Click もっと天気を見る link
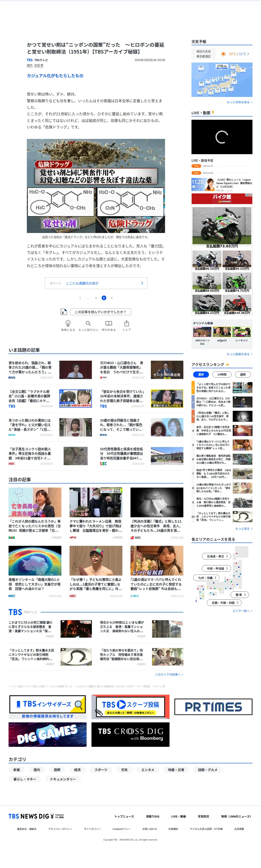Viewport: 261px width, 868px height. coord(239,102)
